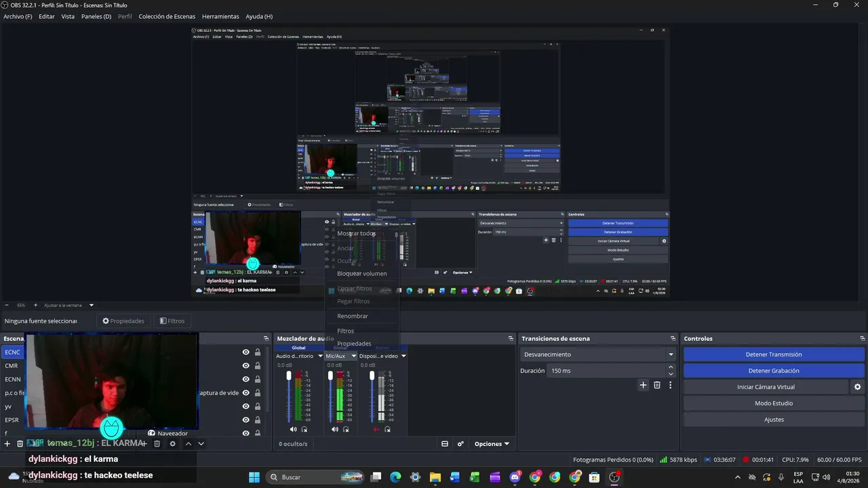The image size is (868, 488).
Task: Click Detener Grabación button
Action: click(x=774, y=371)
